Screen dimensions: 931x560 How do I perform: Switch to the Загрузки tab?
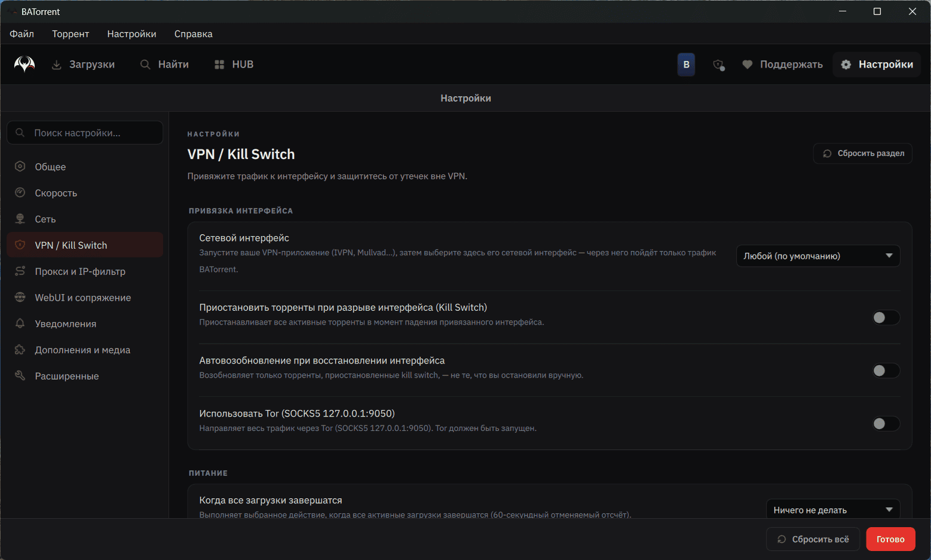click(x=83, y=65)
